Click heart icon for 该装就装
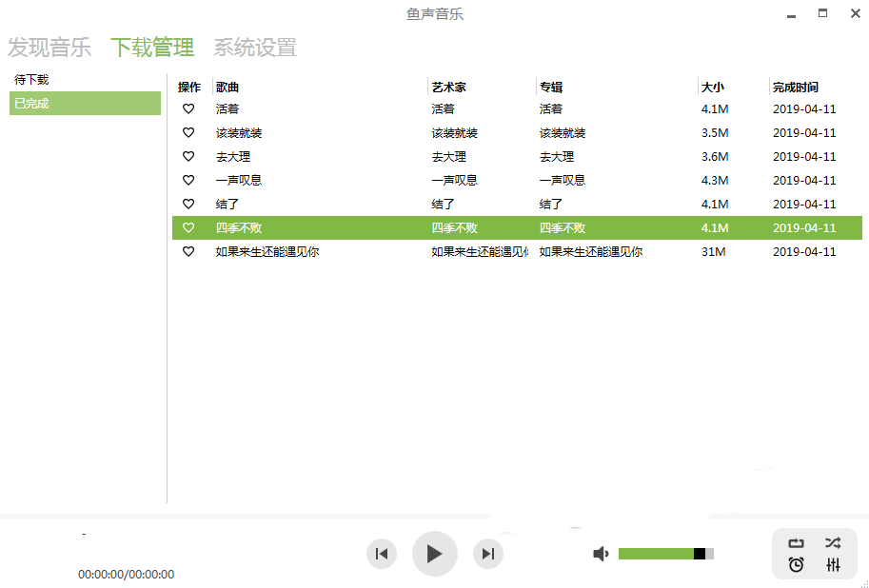The image size is (869, 588). tap(188, 133)
